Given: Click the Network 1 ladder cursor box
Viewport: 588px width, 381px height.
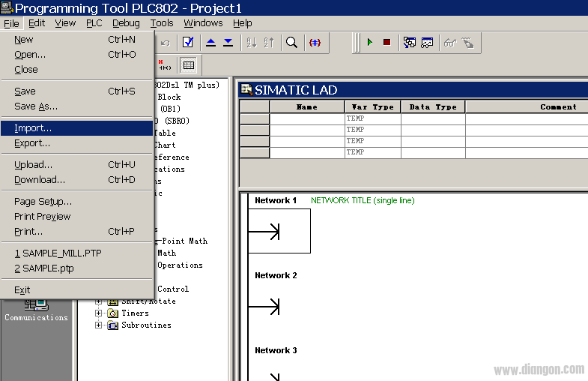Looking at the screenshot, I should pyautogui.click(x=279, y=231).
